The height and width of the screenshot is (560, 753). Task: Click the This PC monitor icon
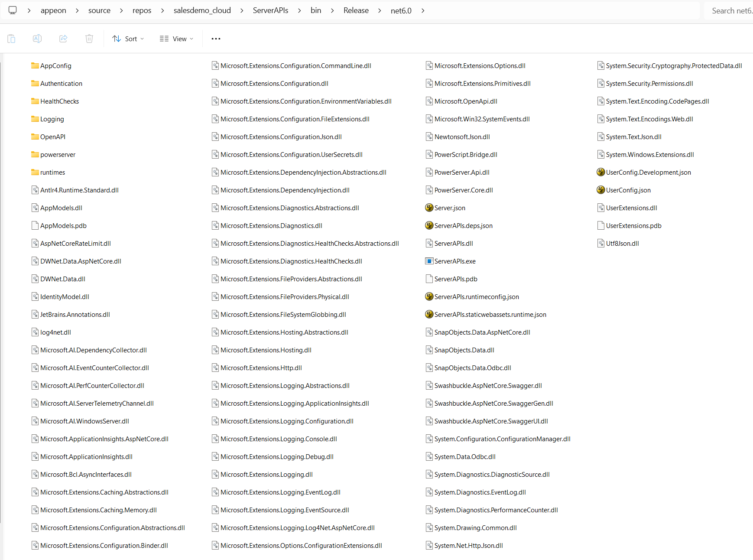[x=13, y=10]
